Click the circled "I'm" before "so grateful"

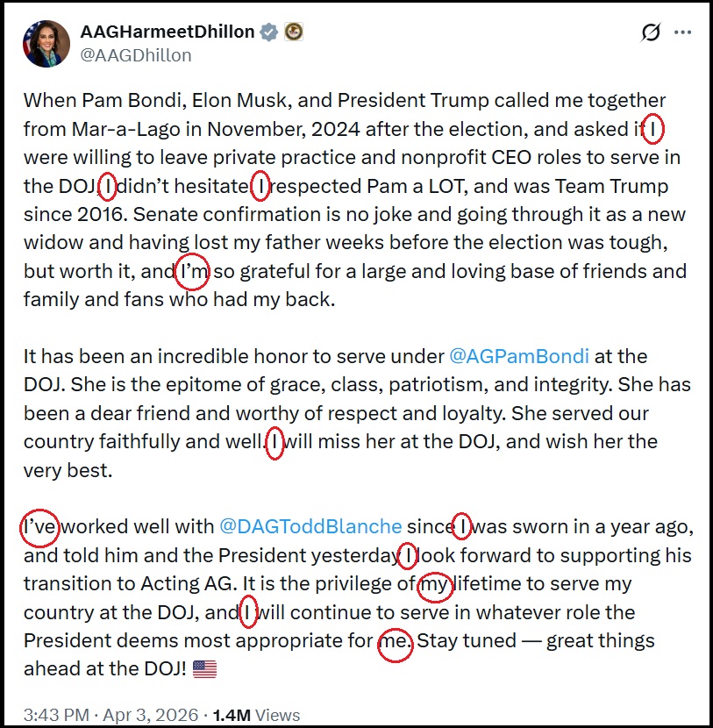[x=193, y=271]
